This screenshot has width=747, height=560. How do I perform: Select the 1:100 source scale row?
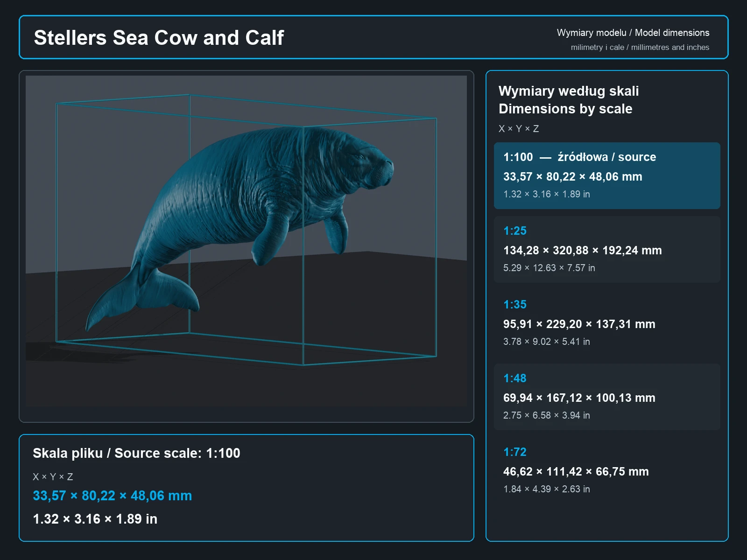[607, 175]
